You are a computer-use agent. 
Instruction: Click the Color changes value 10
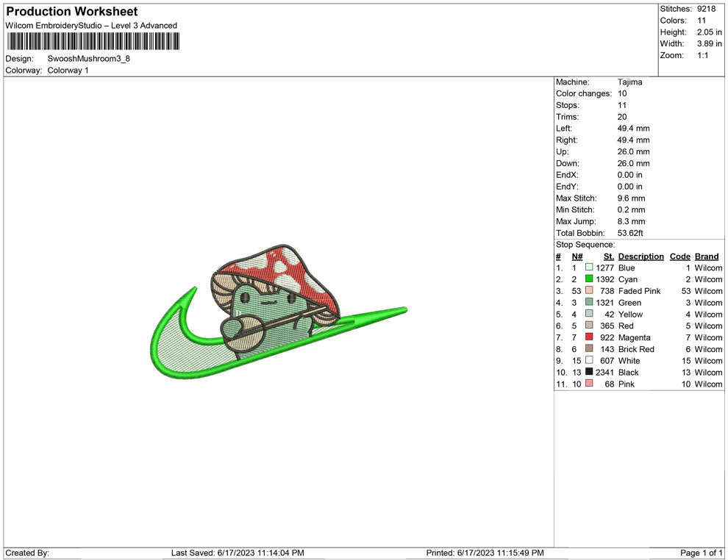(621, 93)
